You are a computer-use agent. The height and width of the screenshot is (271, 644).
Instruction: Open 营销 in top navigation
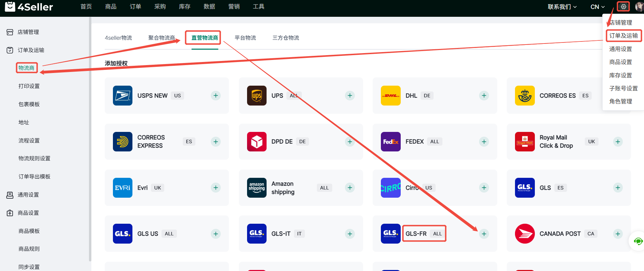point(234,7)
